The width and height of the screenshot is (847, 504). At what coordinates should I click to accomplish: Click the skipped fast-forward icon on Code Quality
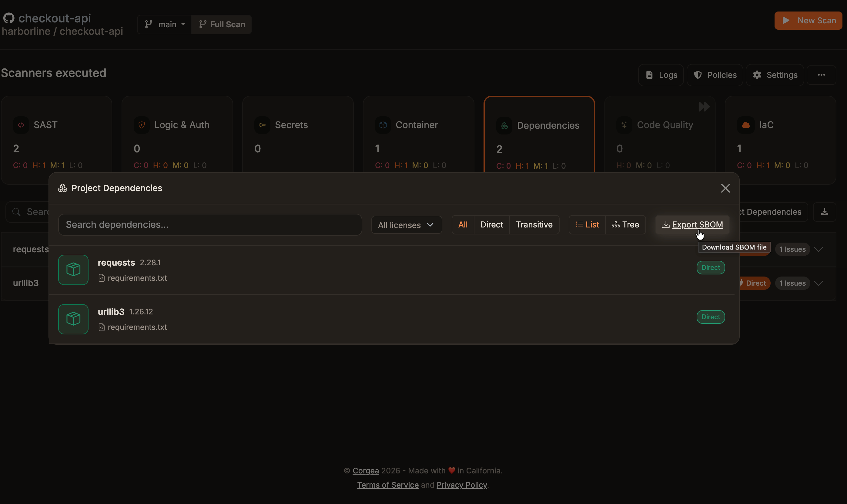click(x=704, y=107)
